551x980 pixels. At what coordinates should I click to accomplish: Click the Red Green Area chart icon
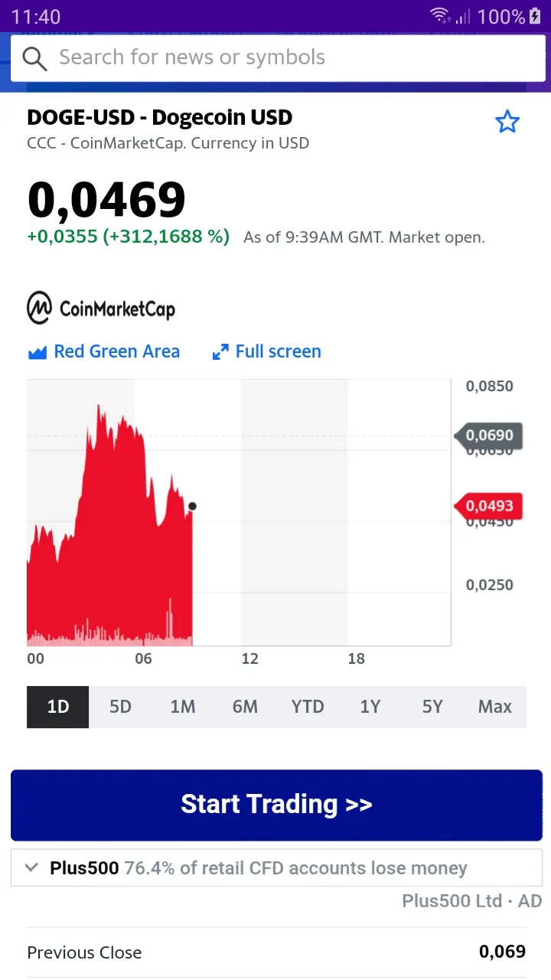[37, 352]
